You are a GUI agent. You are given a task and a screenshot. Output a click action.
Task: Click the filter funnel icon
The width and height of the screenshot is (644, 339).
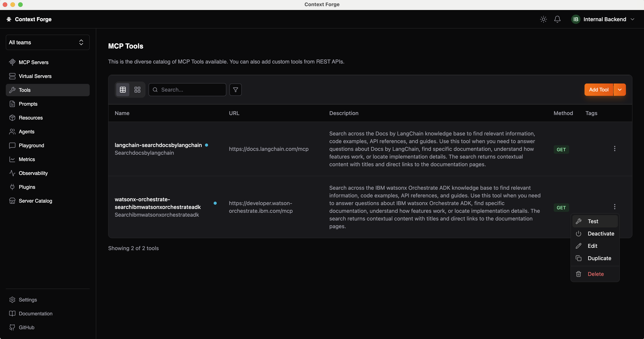pos(235,90)
